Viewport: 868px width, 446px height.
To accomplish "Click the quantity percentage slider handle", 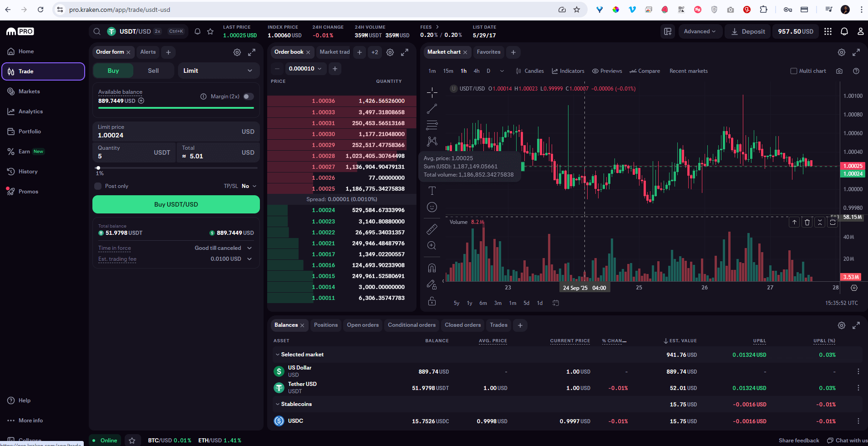I will (98, 168).
